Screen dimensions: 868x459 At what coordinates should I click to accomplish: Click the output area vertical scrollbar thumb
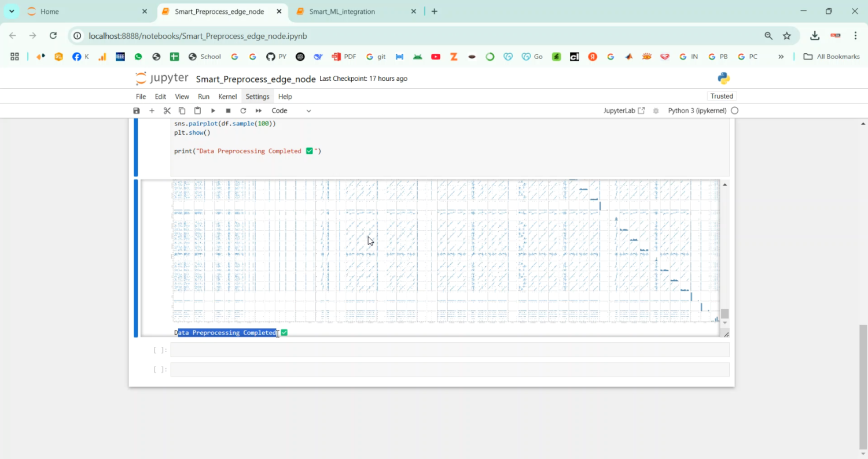[724, 313]
